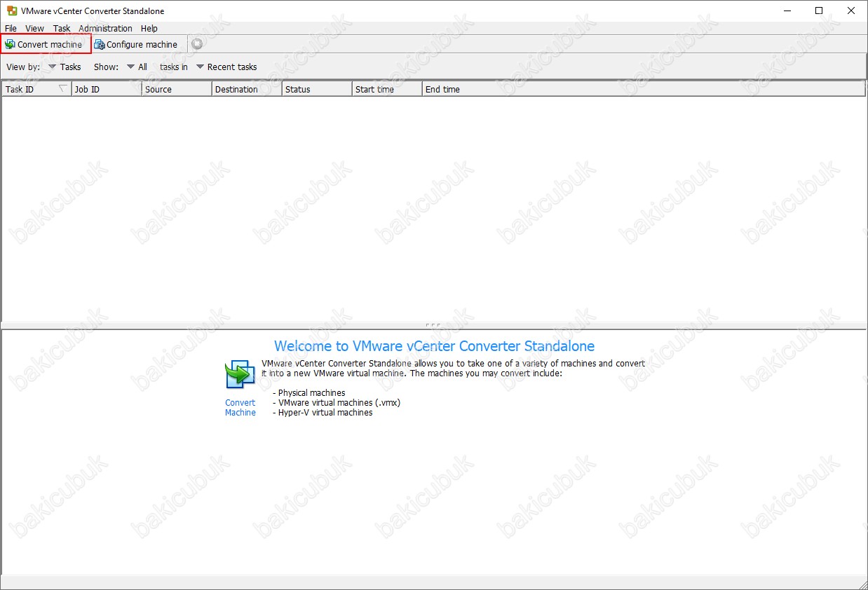Open the Task menu
This screenshot has height=590, width=868.
point(62,29)
